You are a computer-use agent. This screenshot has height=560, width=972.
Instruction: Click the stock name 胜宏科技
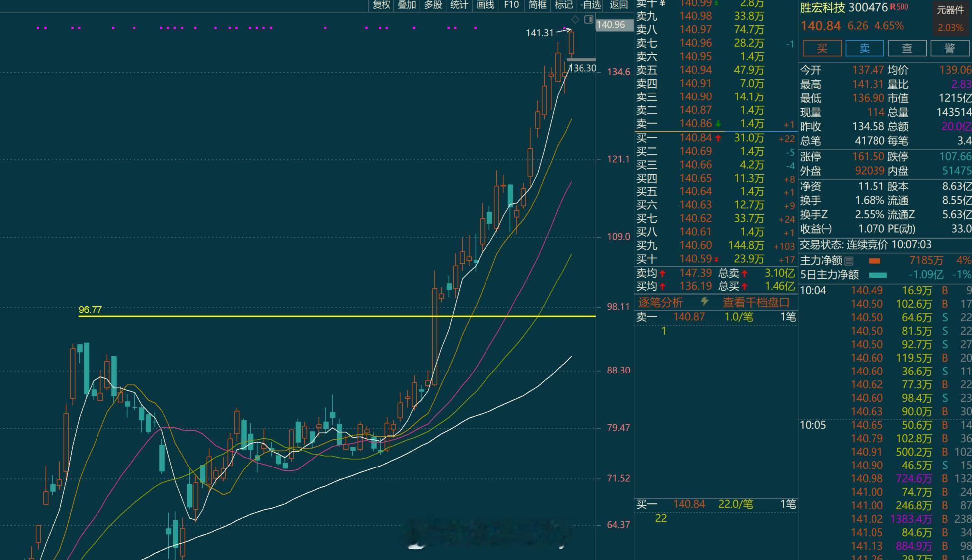tap(822, 8)
